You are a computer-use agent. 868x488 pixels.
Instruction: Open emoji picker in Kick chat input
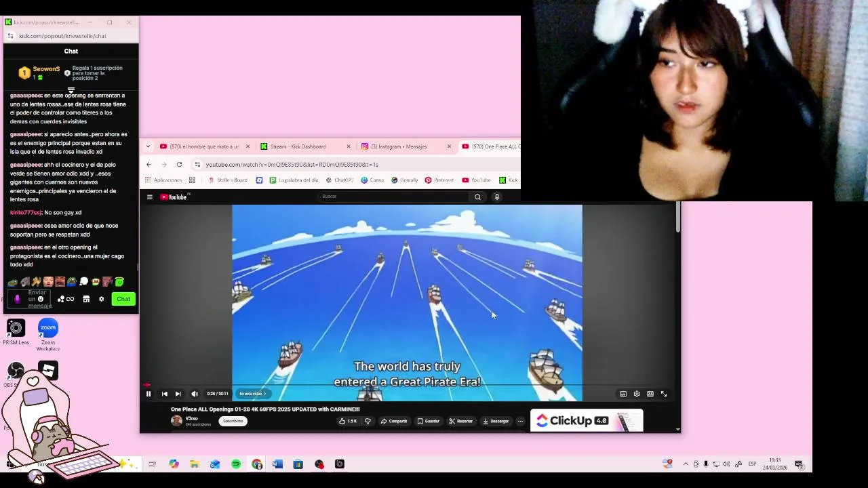point(41,299)
